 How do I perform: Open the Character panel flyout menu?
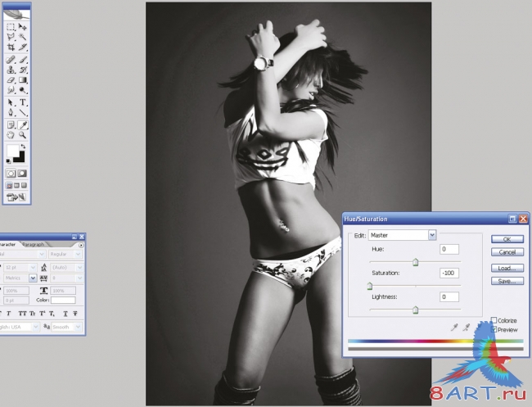click(x=81, y=245)
